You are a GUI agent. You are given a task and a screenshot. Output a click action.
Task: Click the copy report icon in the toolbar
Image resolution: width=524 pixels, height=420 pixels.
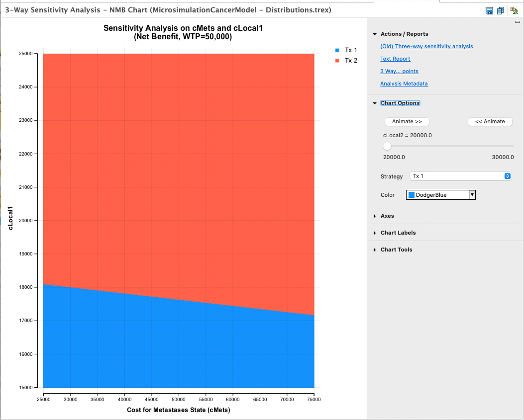[500, 10]
